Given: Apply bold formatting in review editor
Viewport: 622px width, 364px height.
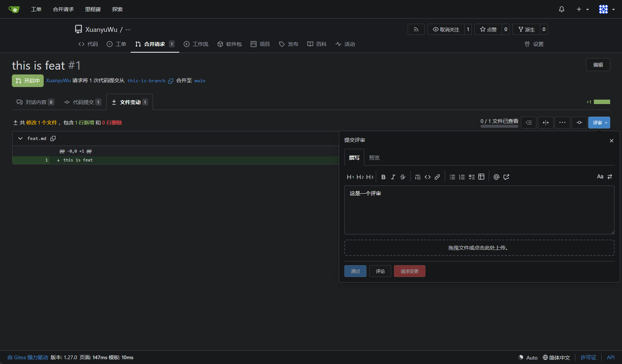Looking at the screenshot, I should [383, 177].
